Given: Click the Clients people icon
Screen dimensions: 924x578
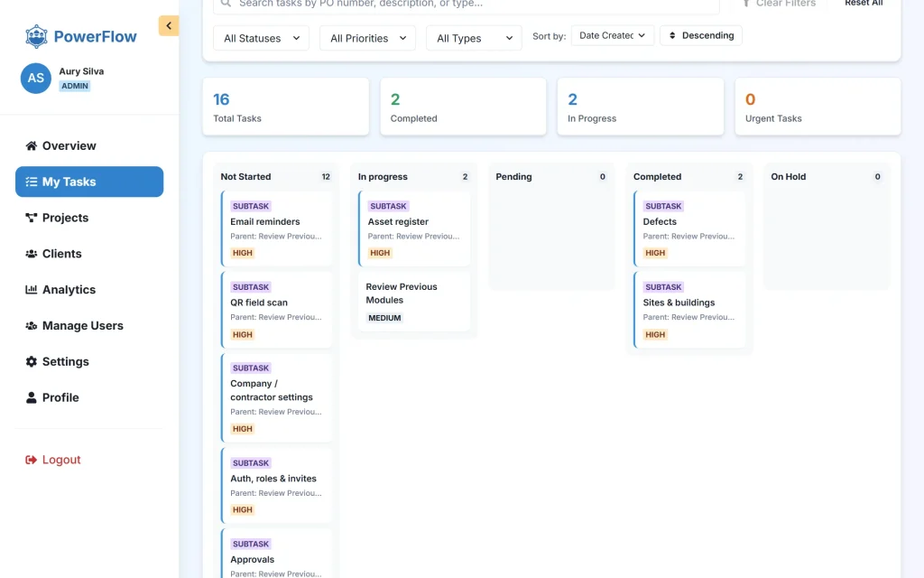Looking at the screenshot, I should [32, 254].
